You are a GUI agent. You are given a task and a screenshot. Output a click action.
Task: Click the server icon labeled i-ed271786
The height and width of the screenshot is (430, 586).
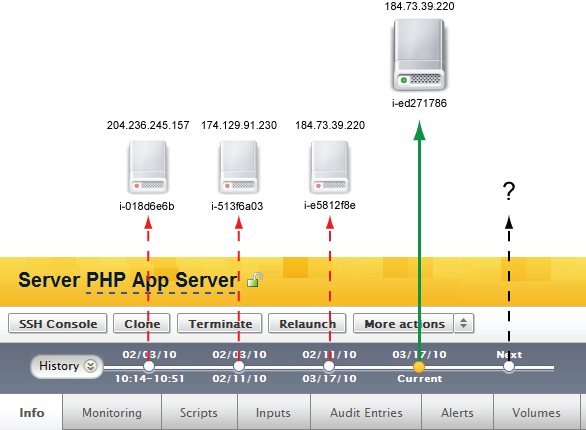click(419, 55)
